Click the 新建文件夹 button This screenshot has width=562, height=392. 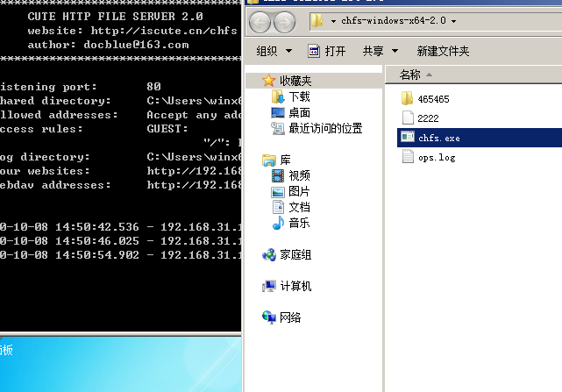tap(443, 51)
